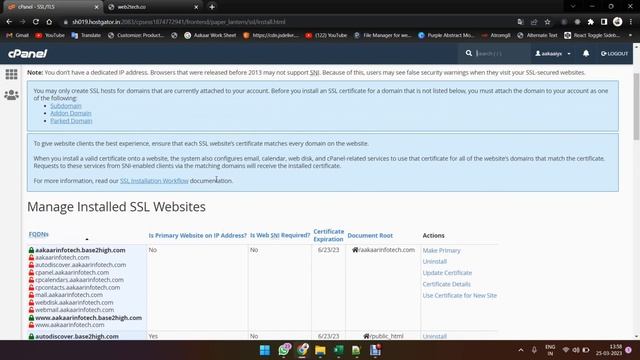Open the Addon Domain link

71,113
